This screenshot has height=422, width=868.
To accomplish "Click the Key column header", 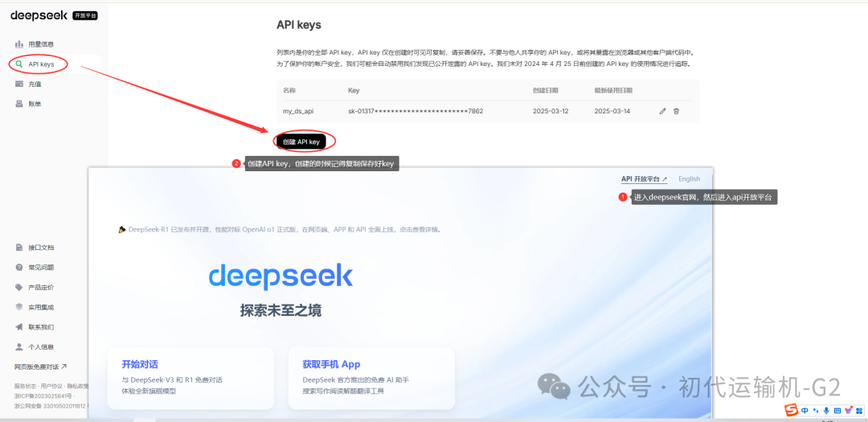I will [354, 90].
